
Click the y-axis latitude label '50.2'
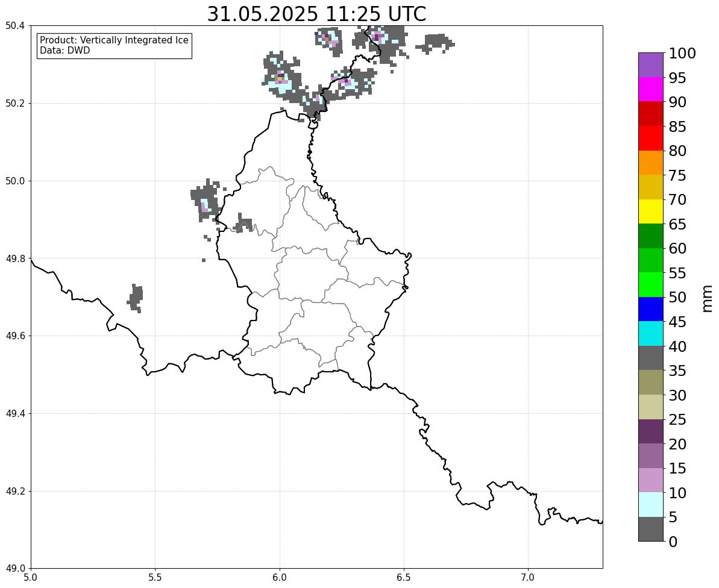pyautogui.click(x=14, y=103)
